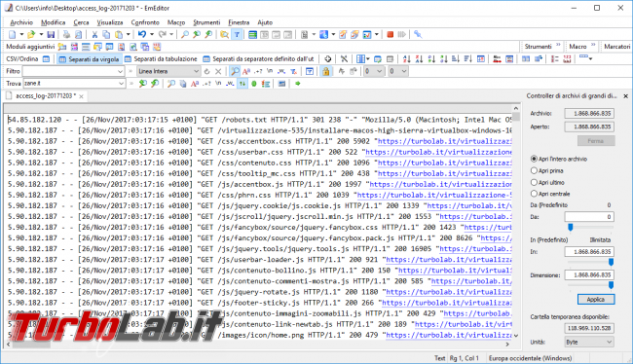Click the Find in Files icon

[x=224, y=35]
